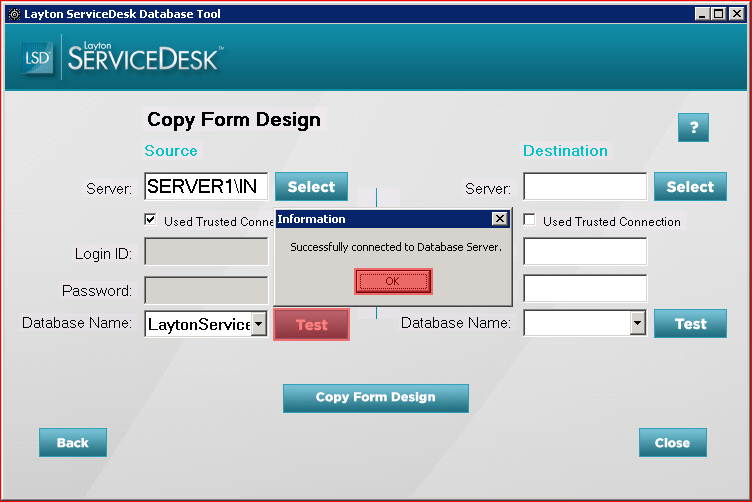
Task: Click the Source Password field
Action: (206, 290)
